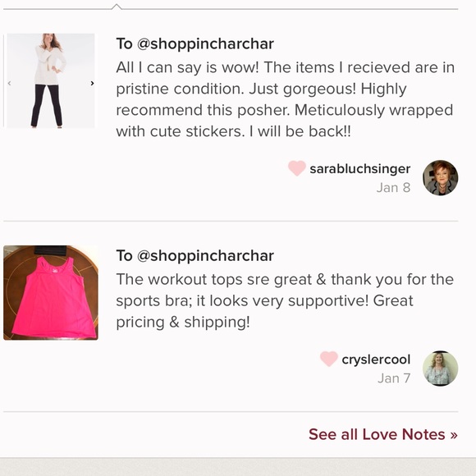This screenshot has width=476, height=476.
Task: Open sarabluchsinger's profile avatar
Action: 440,178
